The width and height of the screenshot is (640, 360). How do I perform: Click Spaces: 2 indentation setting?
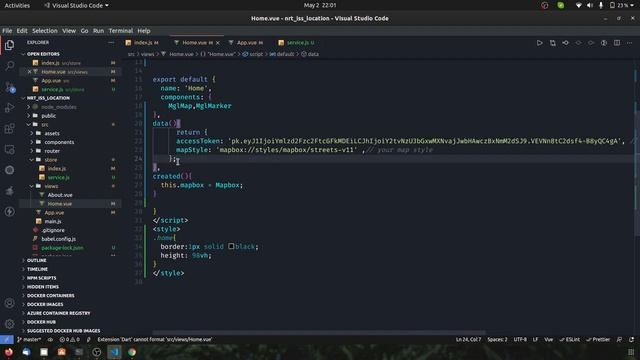point(497,339)
